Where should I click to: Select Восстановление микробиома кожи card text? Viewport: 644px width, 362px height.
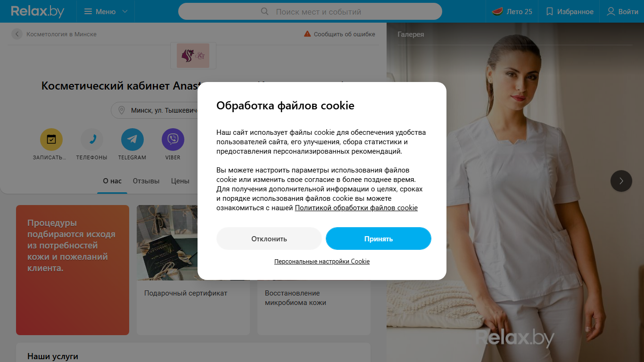(296, 298)
